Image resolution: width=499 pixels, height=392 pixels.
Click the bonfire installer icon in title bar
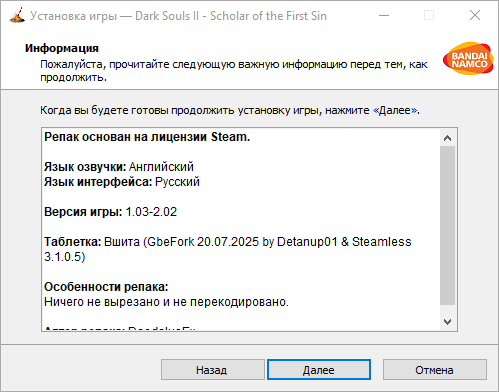tap(17, 15)
